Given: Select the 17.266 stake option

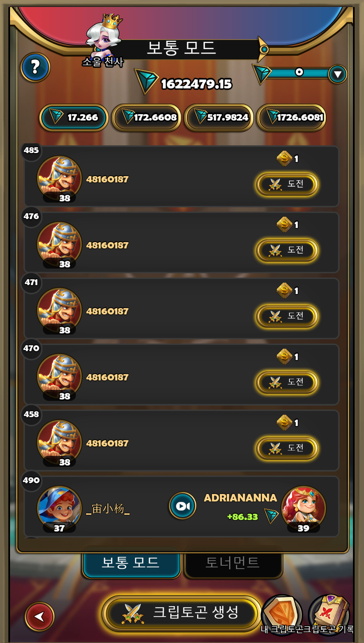Looking at the screenshot, I should click(x=74, y=117).
